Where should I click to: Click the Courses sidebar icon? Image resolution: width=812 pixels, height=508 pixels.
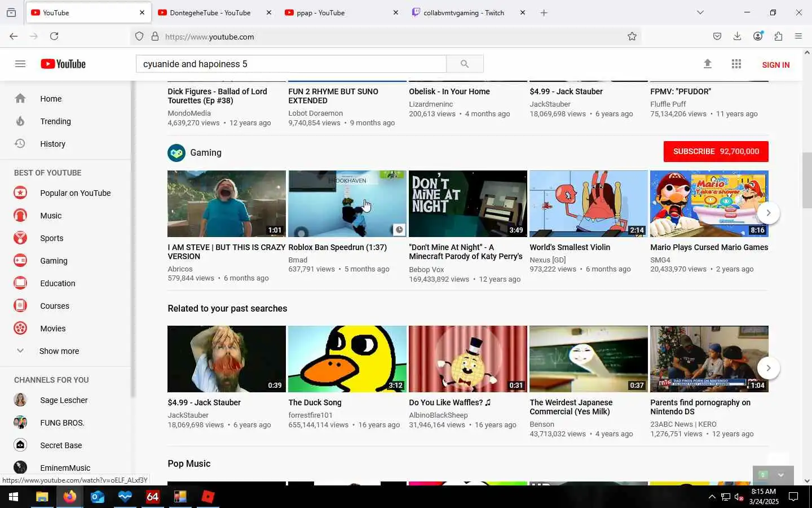click(20, 306)
